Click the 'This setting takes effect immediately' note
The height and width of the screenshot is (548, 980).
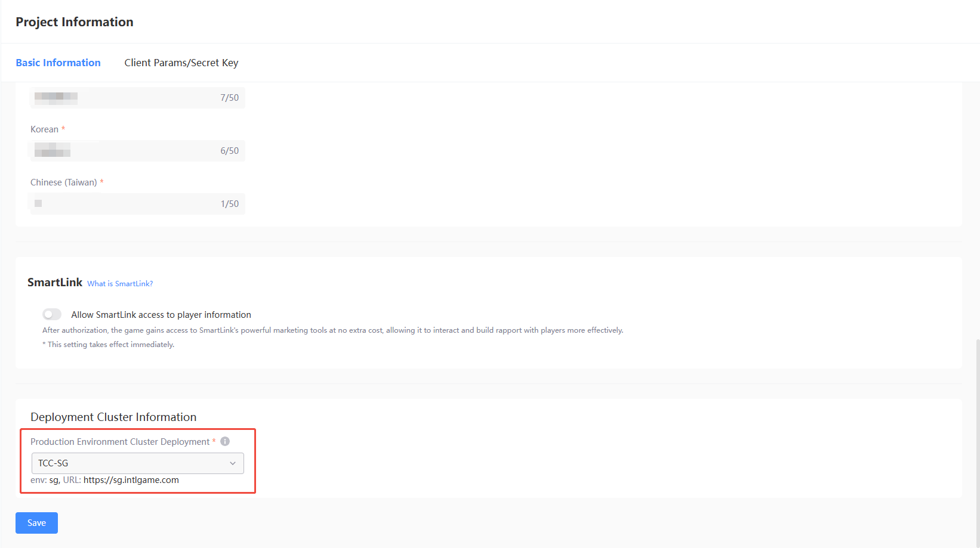[x=109, y=345]
